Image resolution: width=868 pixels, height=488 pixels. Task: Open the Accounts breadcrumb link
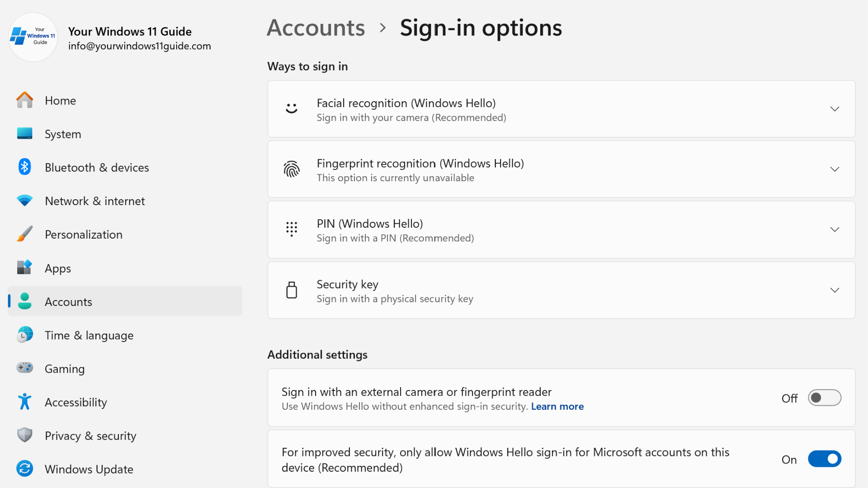pos(316,28)
